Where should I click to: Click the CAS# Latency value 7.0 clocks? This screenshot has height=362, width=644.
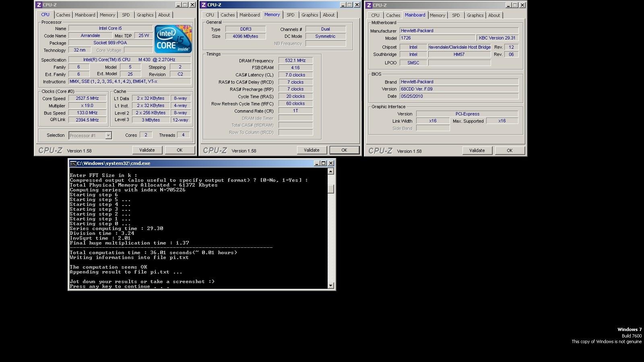tap(295, 75)
